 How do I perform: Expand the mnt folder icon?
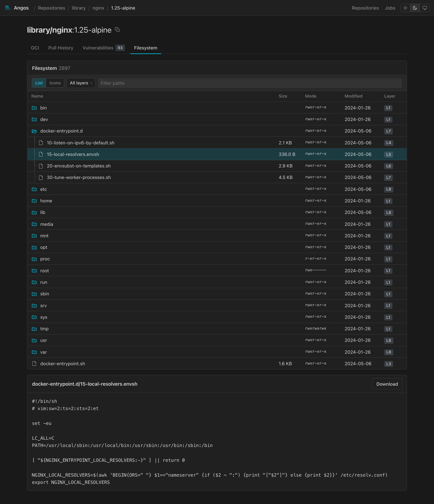tap(34, 236)
